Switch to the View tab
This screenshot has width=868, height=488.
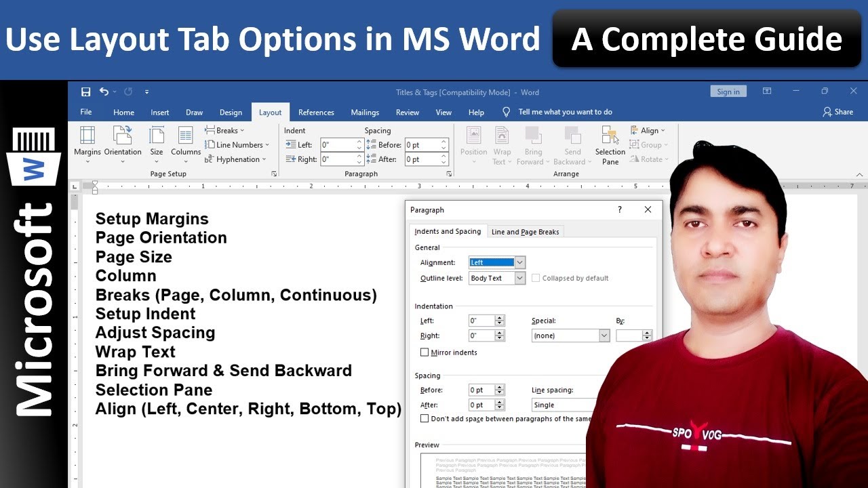pyautogui.click(x=443, y=113)
